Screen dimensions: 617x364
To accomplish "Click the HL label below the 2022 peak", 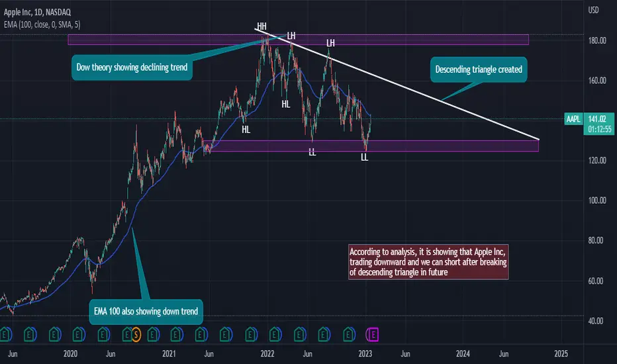I will click(286, 105).
